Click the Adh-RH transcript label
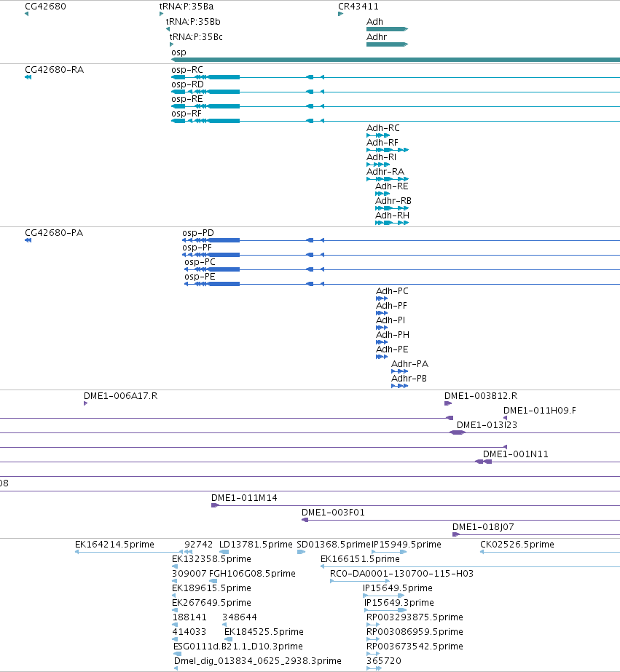The height and width of the screenshot is (672, 620). tap(392, 216)
